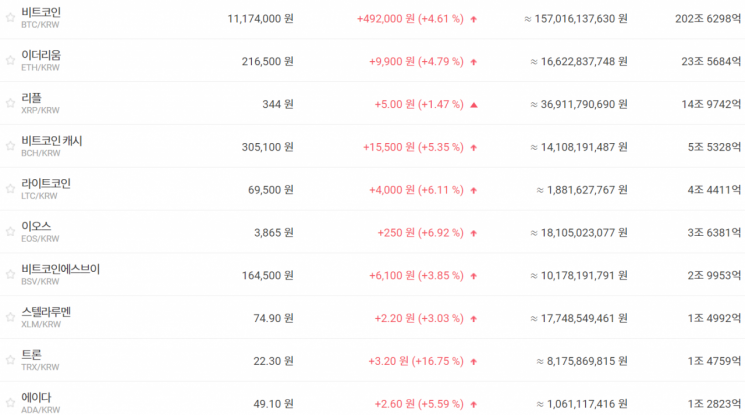Screen dimensions: 745x415
Task: Open the 비트코인 BTC/KRW coin page
Action: [x=41, y=13]
